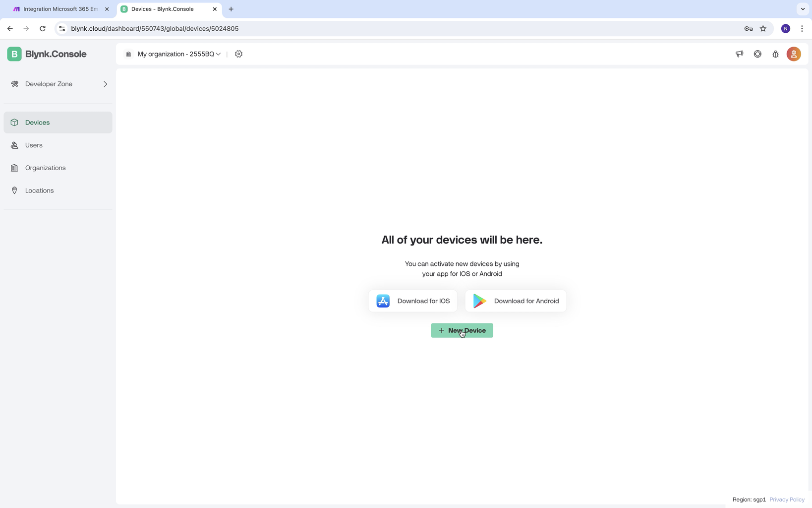The height and width of the screenshot is (508, 812).
Task: Open the help lifebuoy icon
Action: pyautogui.click(x=757, y=54)
